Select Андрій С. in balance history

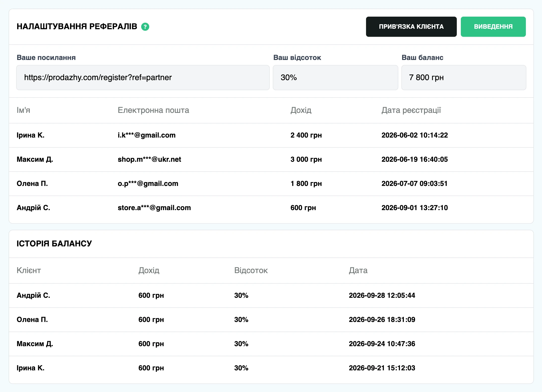click(33, 296)
